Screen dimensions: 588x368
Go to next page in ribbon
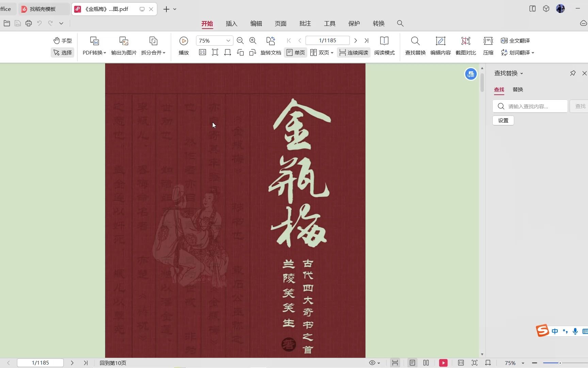point(356,41)
